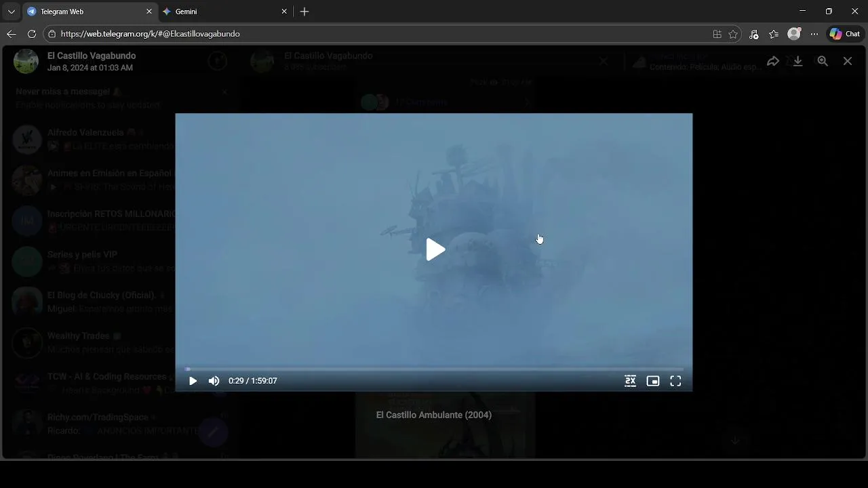
Task: Toggle 2X playback speed
Action: (630, 381)
